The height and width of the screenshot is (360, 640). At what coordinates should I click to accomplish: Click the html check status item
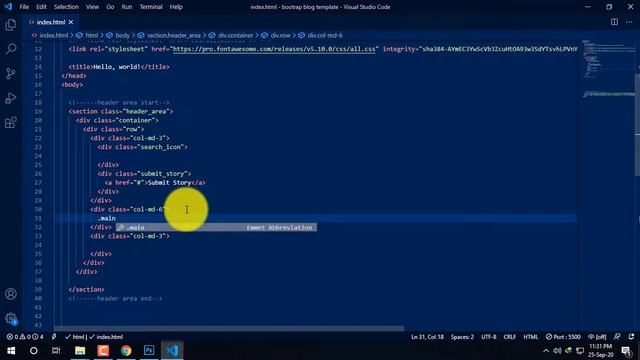[75, 337]
